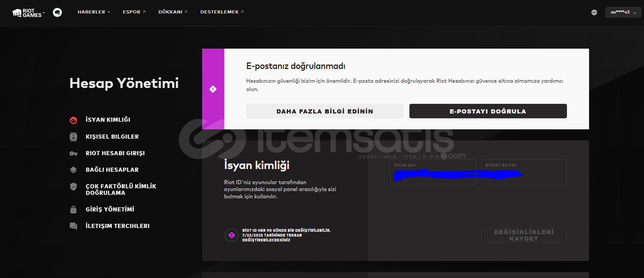Open the DESTEKLEMEK menu link
Screen dimensions: 644x278
(222, 12)
